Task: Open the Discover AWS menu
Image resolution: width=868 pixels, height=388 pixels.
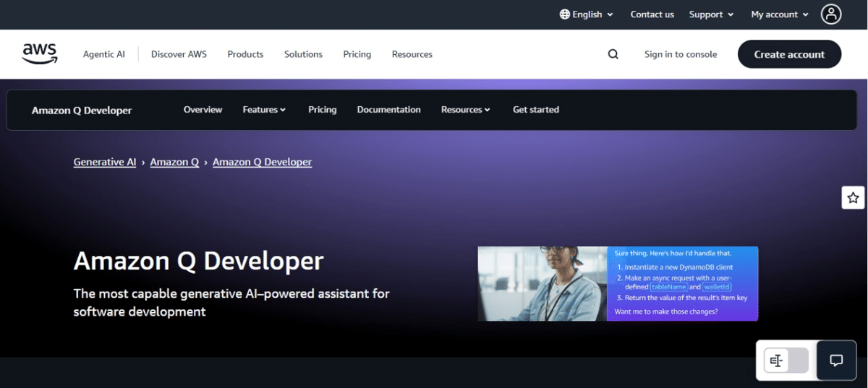Action: click(x=179, y=54)
